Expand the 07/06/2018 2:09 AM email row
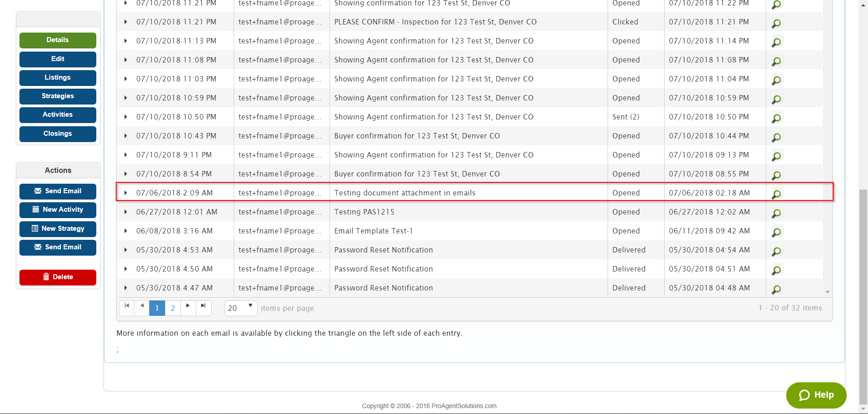 (x=126, y=193)
